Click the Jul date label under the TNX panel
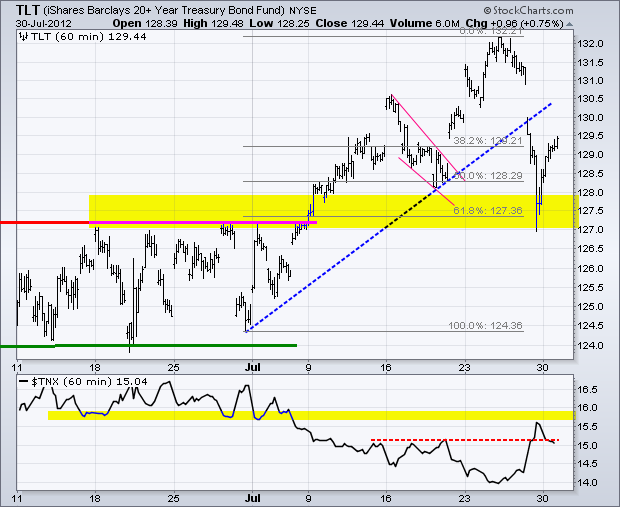This screenshot has height=507, width=620. click(x=252, y=498)
